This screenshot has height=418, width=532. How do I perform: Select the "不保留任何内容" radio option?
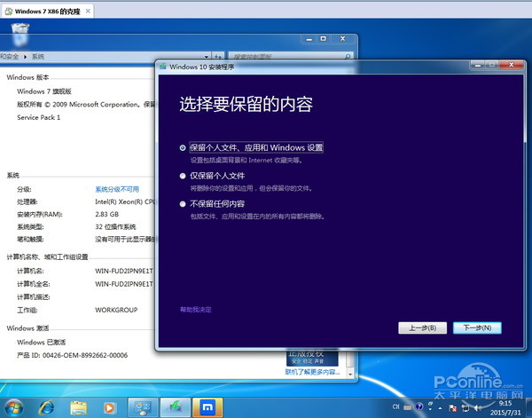tap(183, 205)
